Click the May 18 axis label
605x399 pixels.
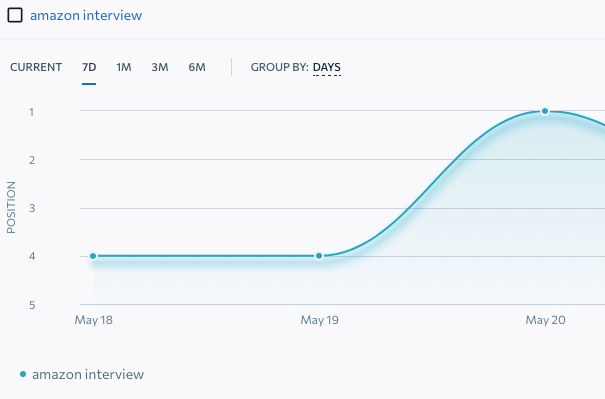click(x=93, y=320)
